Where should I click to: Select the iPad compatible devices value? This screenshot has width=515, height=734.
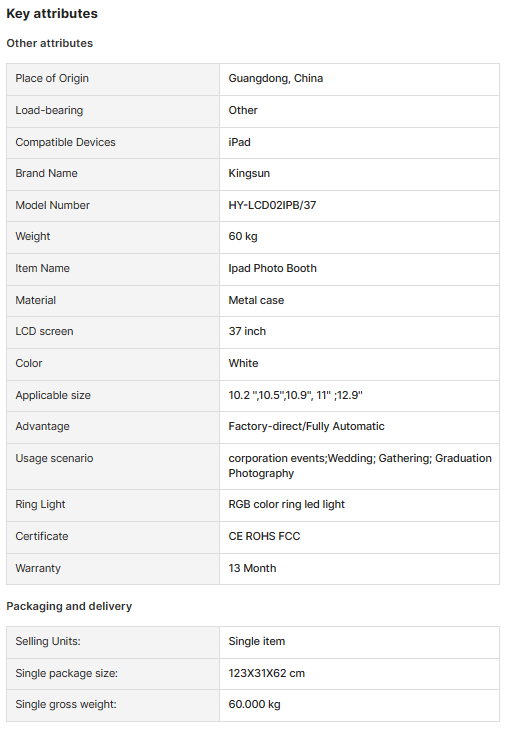pos(239,142)
